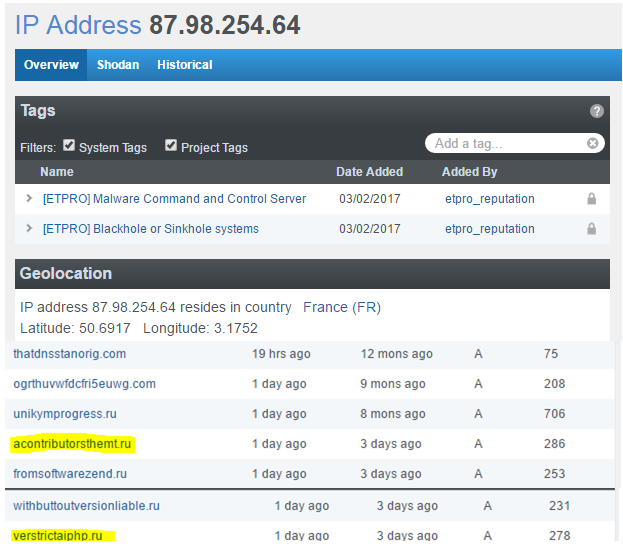The image size is (623, 549).
Task: Select the Overview tab
Action: click(x=51, y=65)
